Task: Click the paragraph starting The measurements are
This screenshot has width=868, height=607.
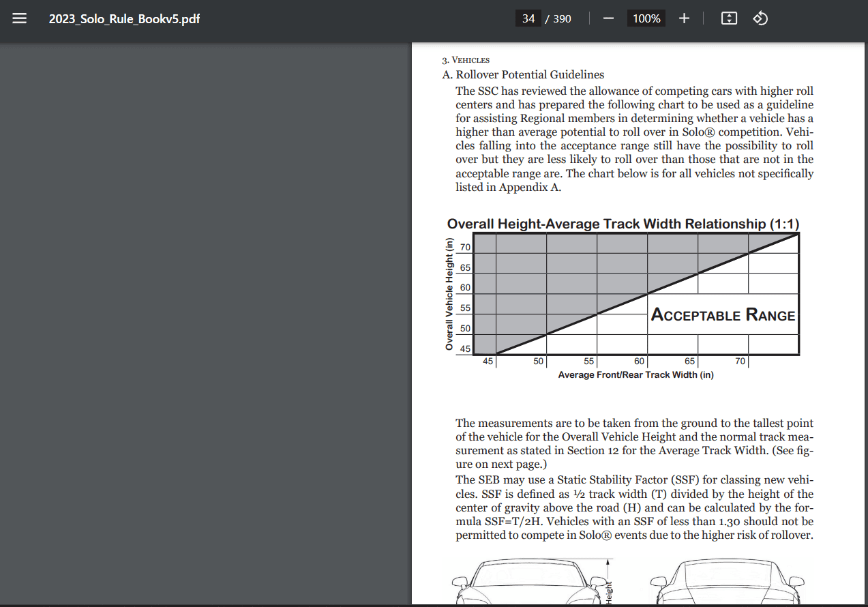Action: click(x=634, y=443)
